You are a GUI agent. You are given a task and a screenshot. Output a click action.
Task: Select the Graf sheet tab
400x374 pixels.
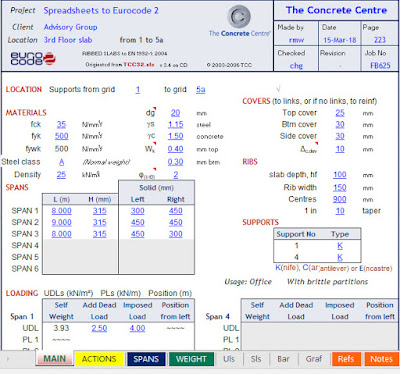coord(314,359)
